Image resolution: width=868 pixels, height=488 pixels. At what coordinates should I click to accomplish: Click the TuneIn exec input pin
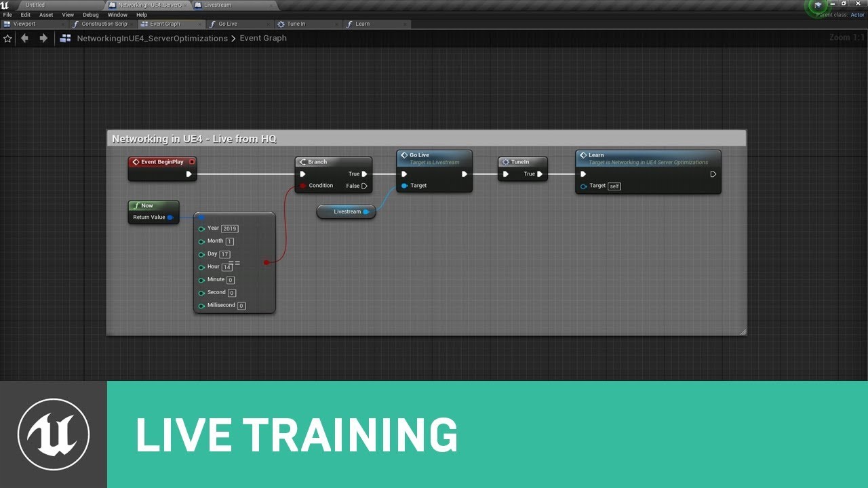click(505, 174)
